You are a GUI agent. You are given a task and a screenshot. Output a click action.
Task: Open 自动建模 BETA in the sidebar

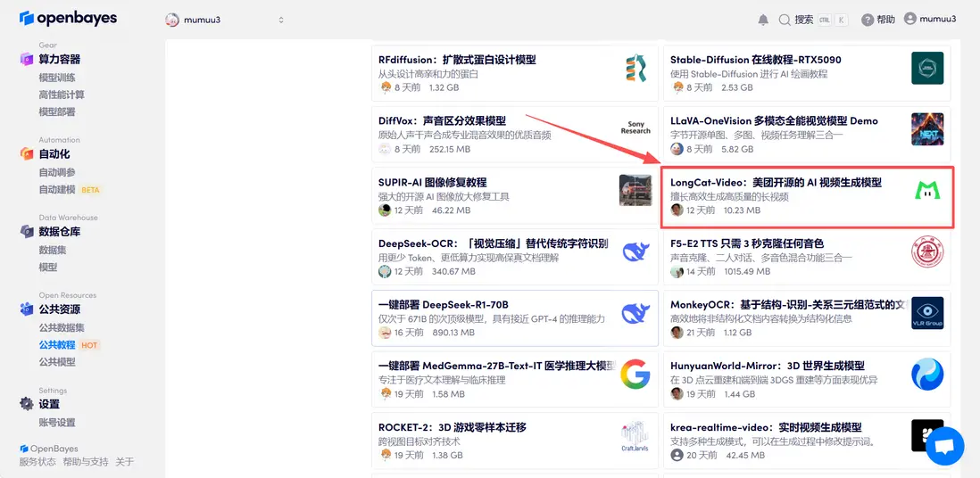(70, 189)
